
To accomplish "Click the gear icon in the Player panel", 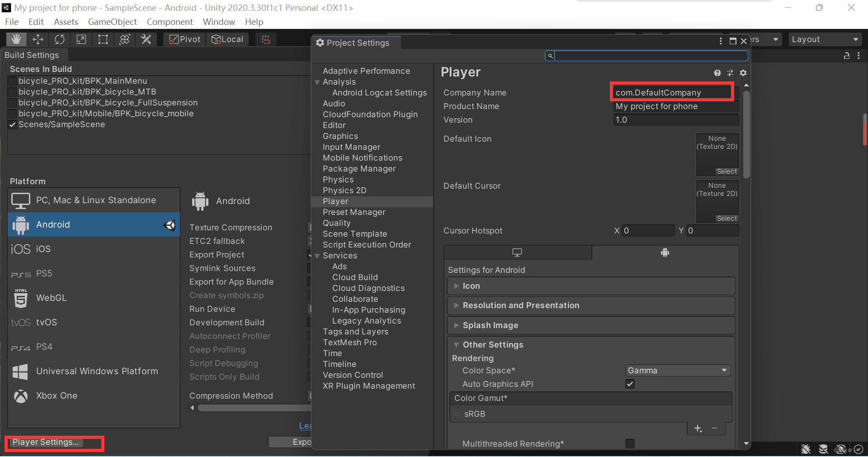I will coord(743,73).
